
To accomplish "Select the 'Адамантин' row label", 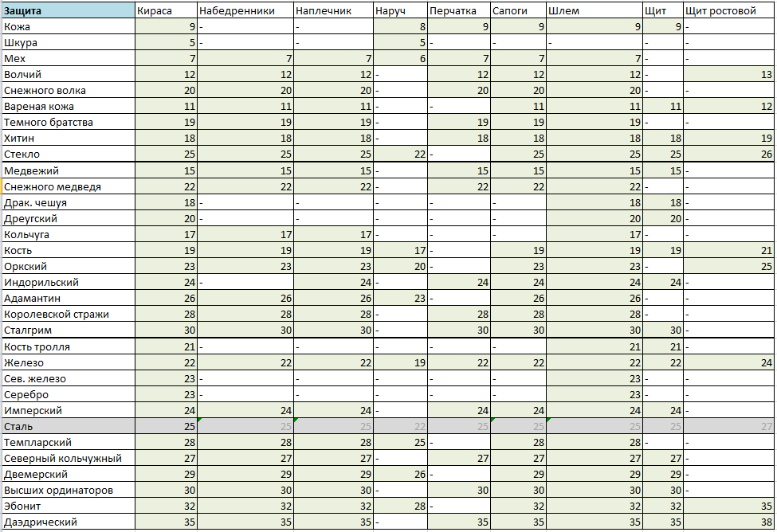I will [69, 298].
